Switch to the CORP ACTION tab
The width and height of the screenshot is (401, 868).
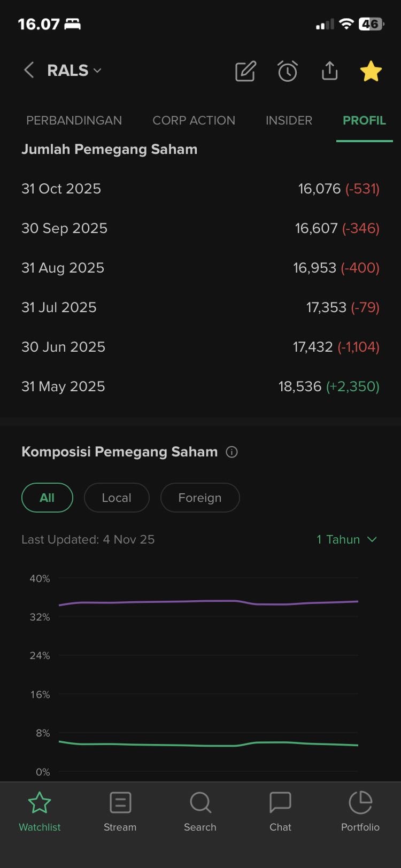194,120
